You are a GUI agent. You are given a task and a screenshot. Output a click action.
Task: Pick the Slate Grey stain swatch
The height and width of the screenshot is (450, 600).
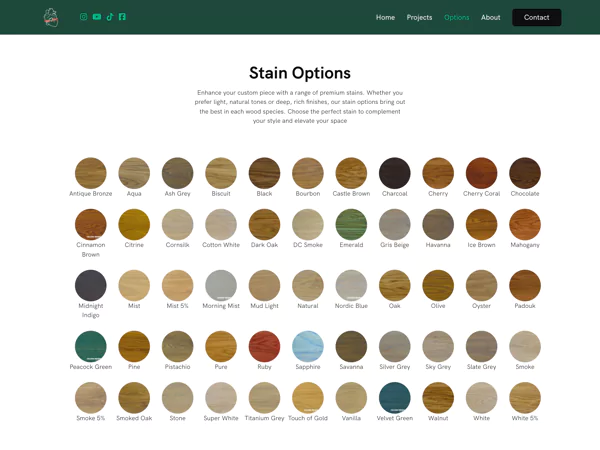coord(481,346)
